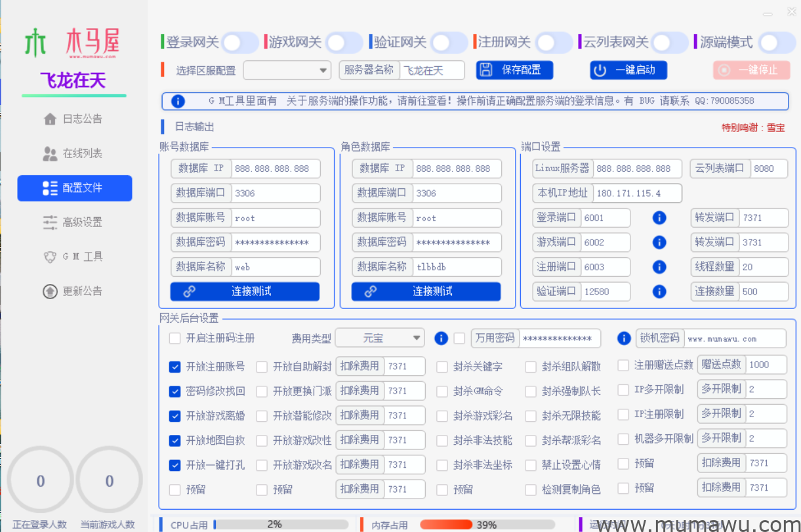Click the CPU占用 progress bar
This screenshot has height=532, width=801.
click(x=282, y=524)
